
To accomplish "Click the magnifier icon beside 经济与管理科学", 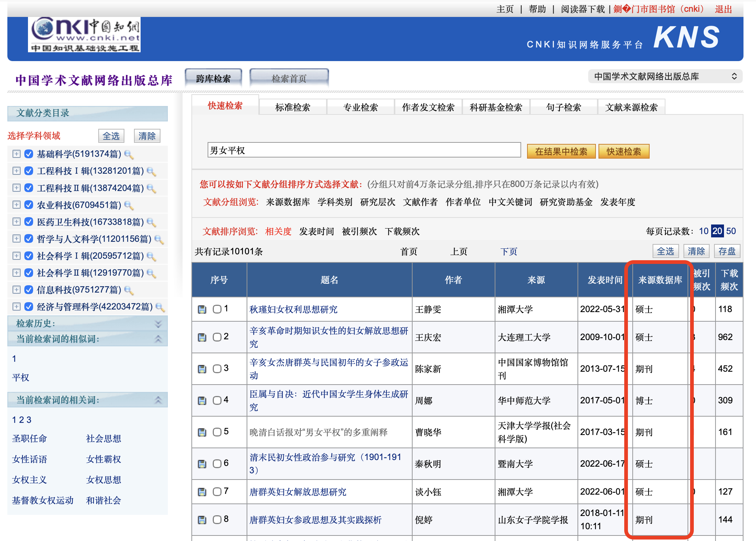I will (160, 307).
